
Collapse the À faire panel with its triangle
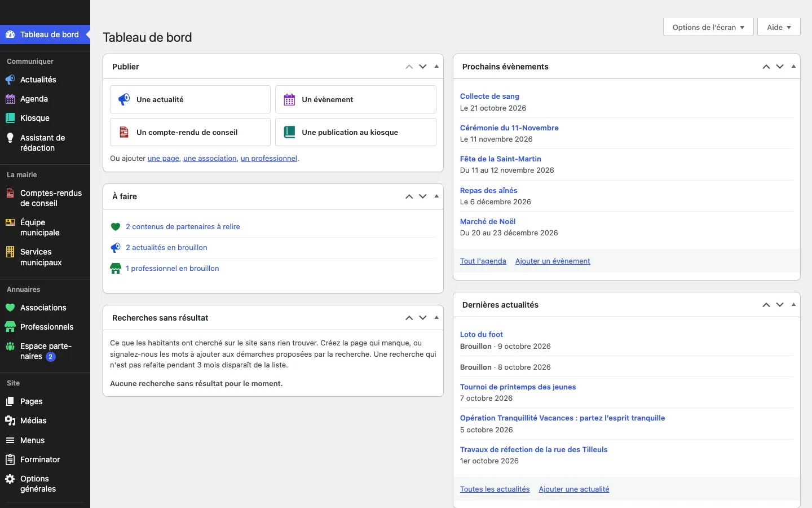(x=436, y=196)
